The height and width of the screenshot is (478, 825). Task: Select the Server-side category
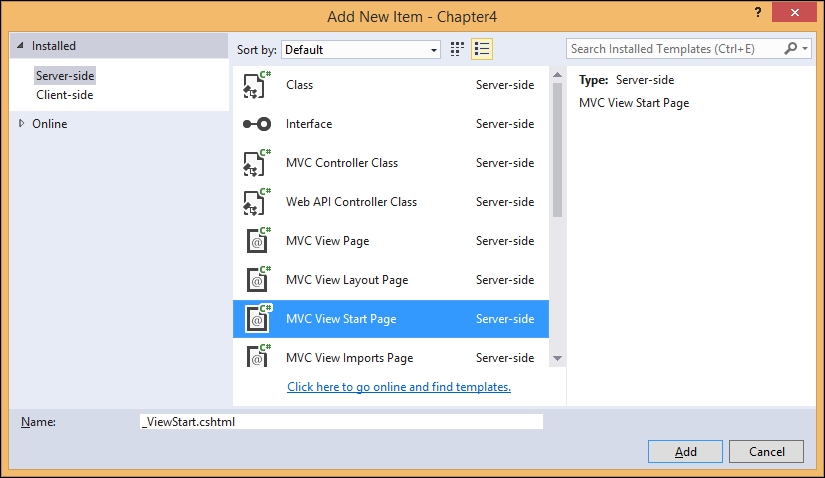65,76
